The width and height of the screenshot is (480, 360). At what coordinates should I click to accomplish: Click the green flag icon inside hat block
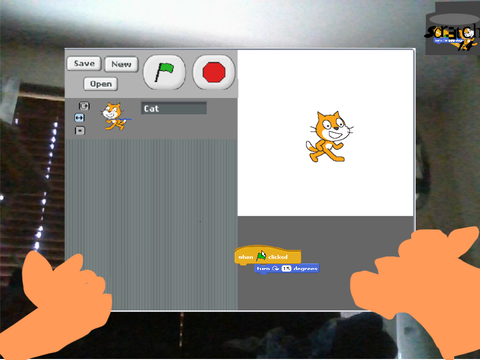click(261, 256)
